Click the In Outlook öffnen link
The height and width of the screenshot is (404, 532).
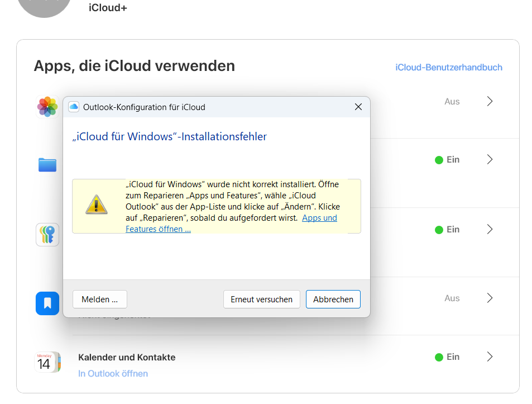[x=113, y=373]
